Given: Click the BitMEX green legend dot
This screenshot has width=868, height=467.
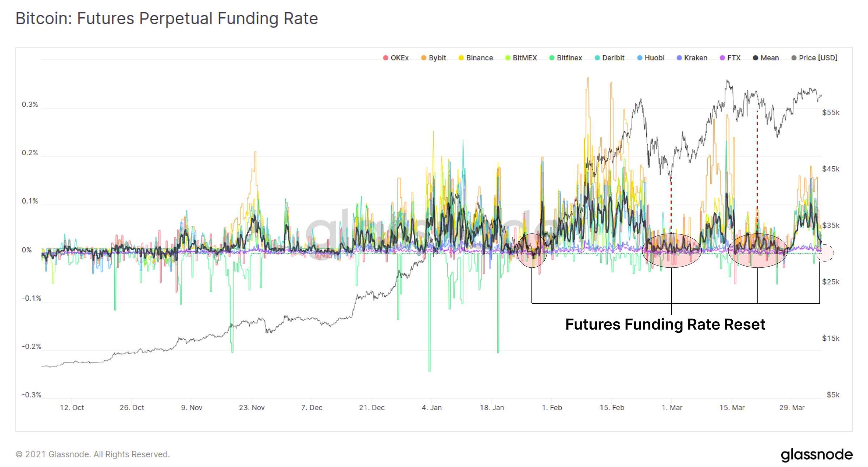Looking at the screenshot, I should pyautogui.click(x=508, y=58).
